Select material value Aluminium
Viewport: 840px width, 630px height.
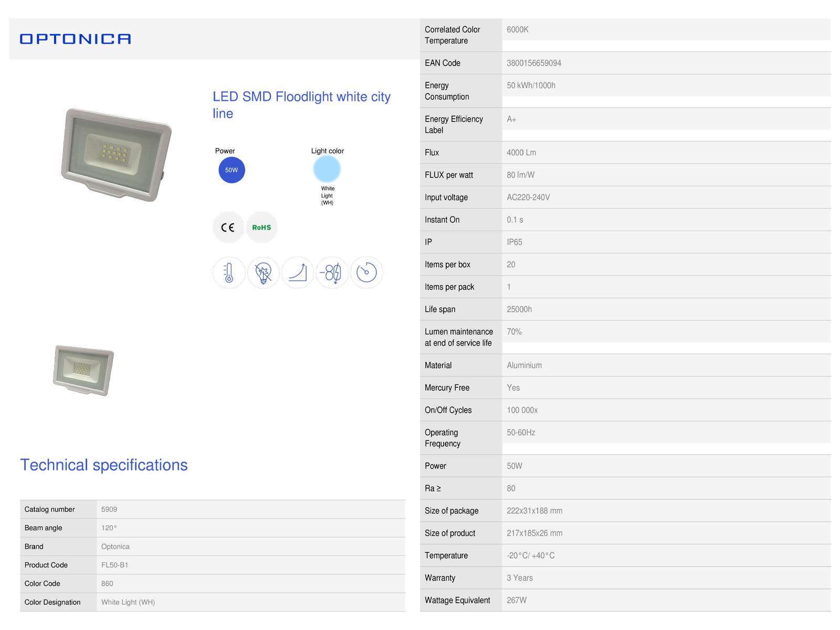pyautogui.click(x=524, y=365)
